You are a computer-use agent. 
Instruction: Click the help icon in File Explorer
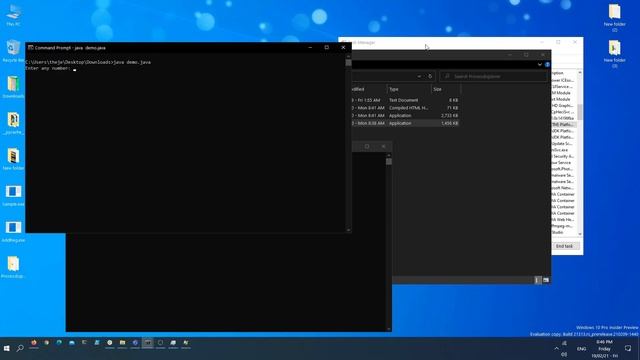click(x=547, y=64)
